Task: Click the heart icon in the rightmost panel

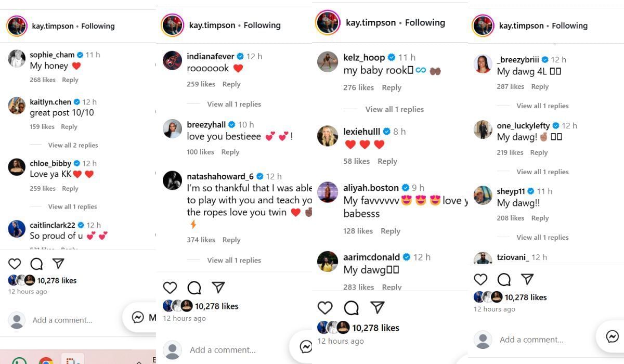Action: point(480,280)
